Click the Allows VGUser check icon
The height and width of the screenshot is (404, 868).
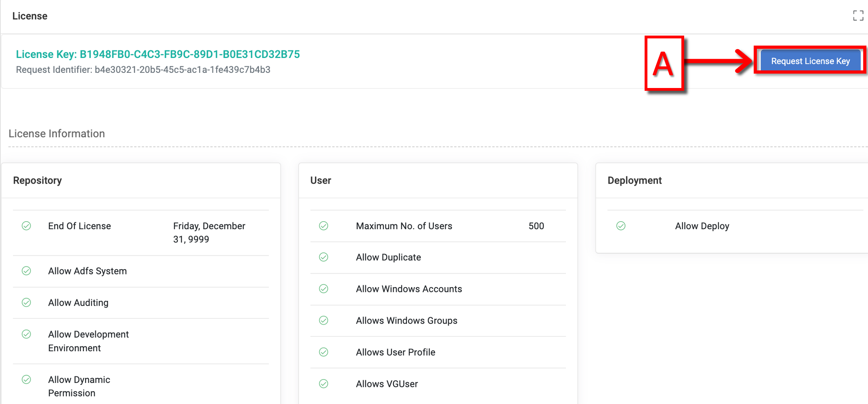coord(324,384)
